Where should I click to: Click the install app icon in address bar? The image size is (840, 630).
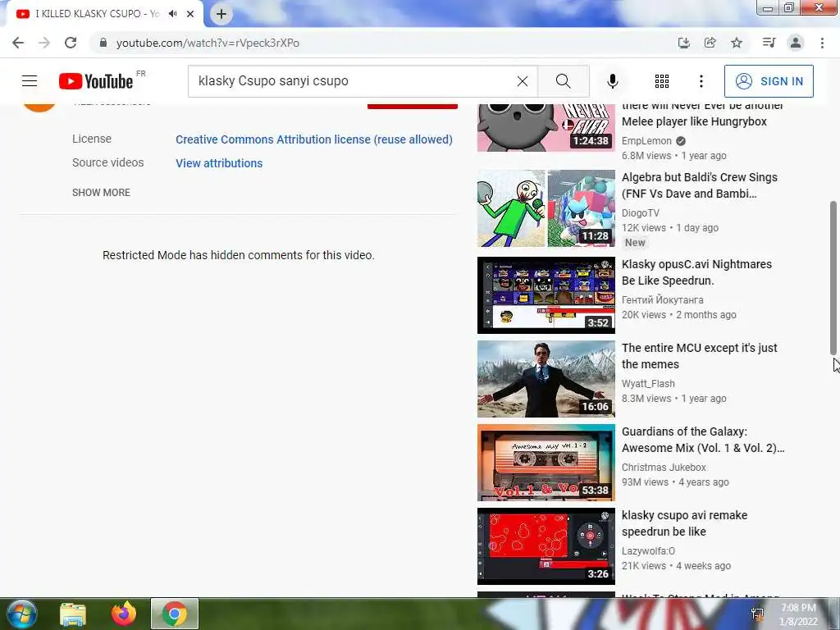[683, 43]
